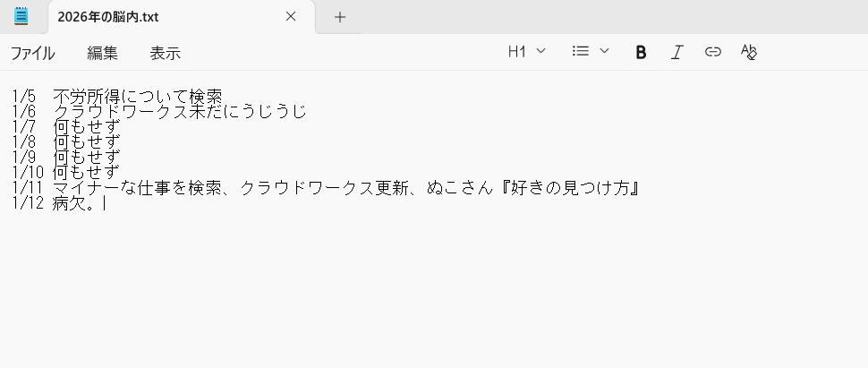Open the 編集 menu
Viewport: 868px width, 368px height.
click(102, 53)
